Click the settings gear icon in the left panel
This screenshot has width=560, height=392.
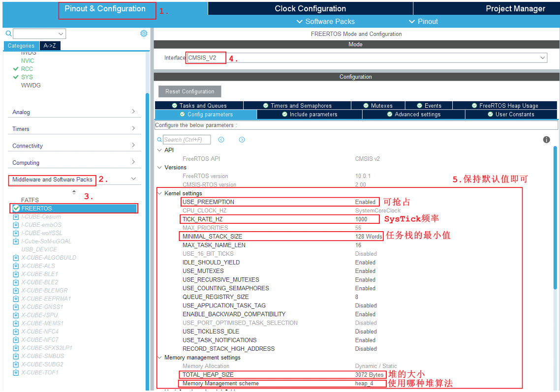pos(144,33)
